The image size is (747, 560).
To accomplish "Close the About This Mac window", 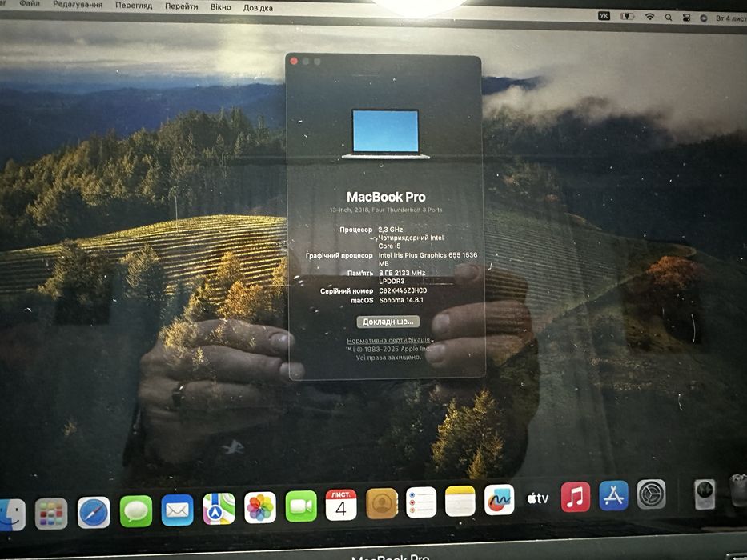I will (x=294, y=61).
